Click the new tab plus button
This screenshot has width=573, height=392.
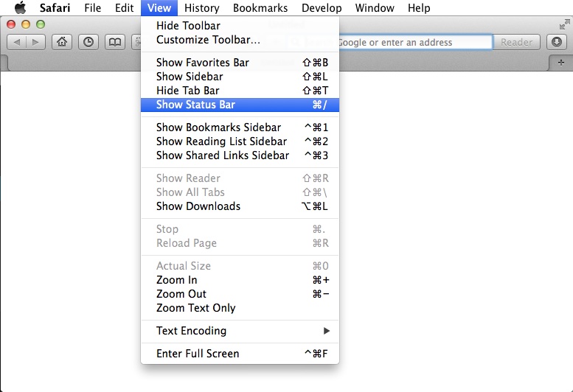pos(562,62)
